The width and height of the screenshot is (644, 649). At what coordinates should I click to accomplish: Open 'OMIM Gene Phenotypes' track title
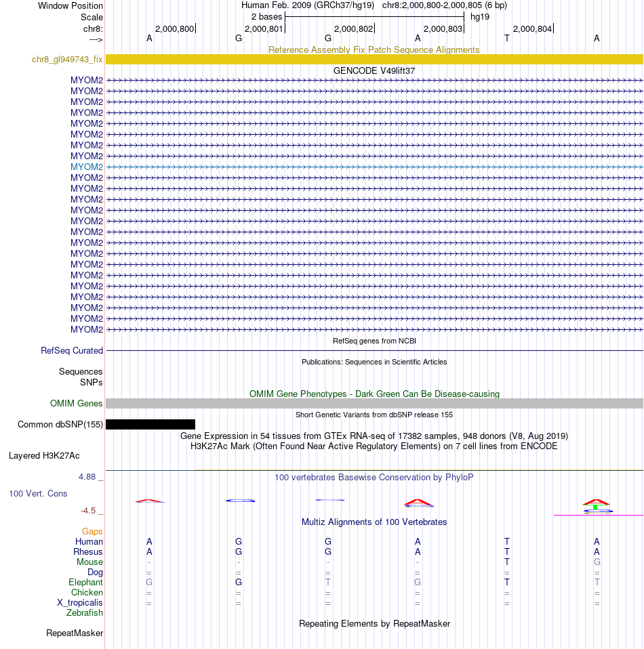[x=374, y=394]
